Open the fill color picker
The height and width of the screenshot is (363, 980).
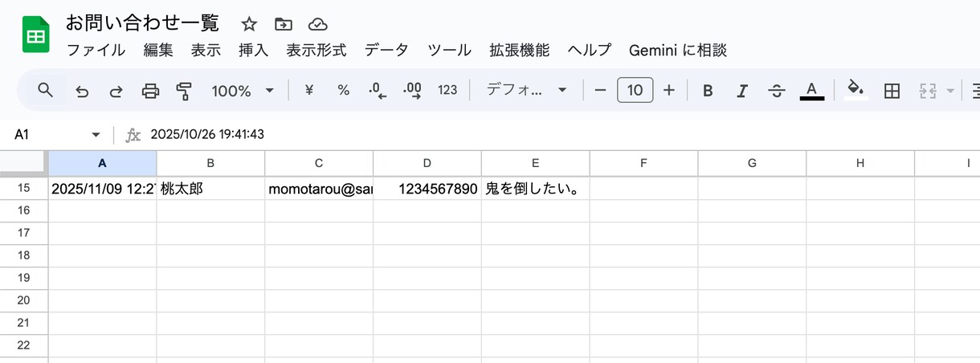857,90
